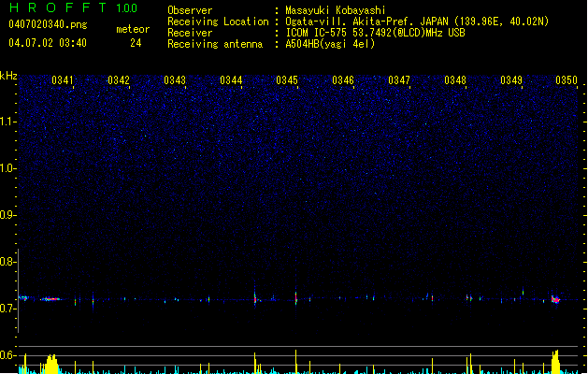Click the Receiving antenna label

click(x=215, y=44)
